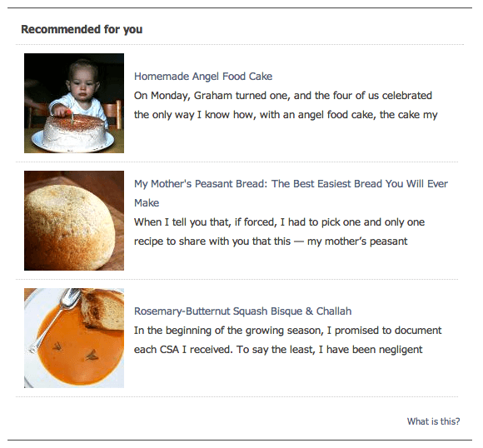Open My Mother's Peasant Bread article title
This screenshot has width=483, height=448.
click(x=291, y=193)
